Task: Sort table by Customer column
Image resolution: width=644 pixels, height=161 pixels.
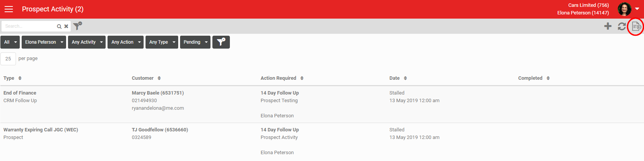Action: pyautogui.click(x=146, y=78)
